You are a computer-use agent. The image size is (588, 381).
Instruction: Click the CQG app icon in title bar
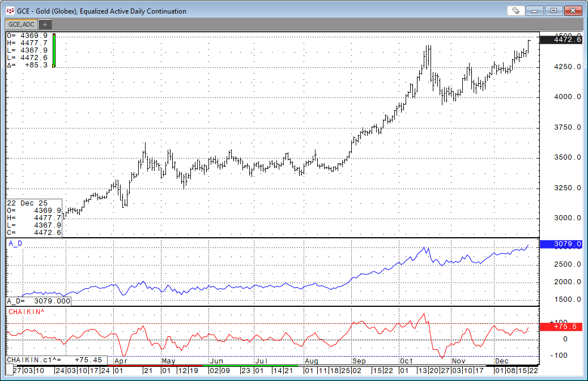point(10,11)
